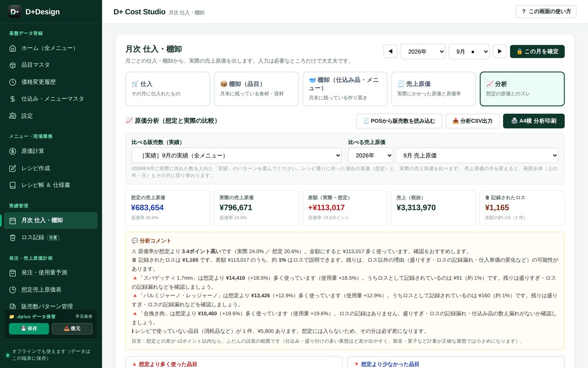Click the gear icon for 設定
Screen dimensions: 588x368
(13, 116)
